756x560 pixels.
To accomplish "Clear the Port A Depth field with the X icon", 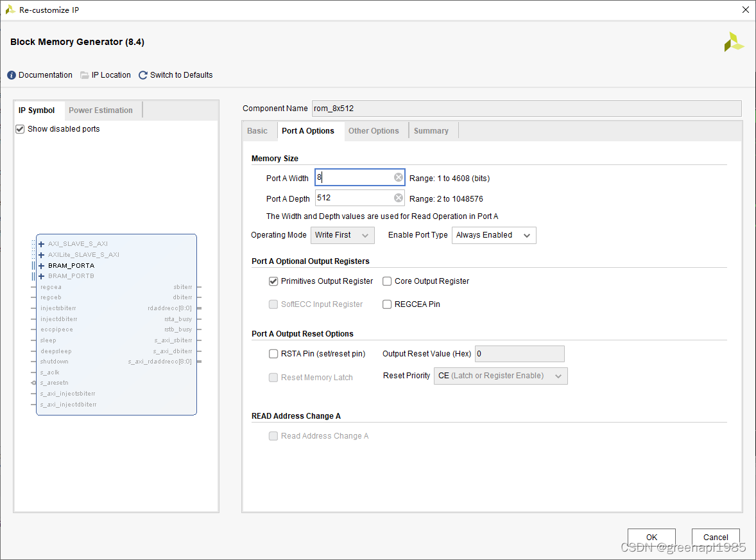I will point(399,198).
